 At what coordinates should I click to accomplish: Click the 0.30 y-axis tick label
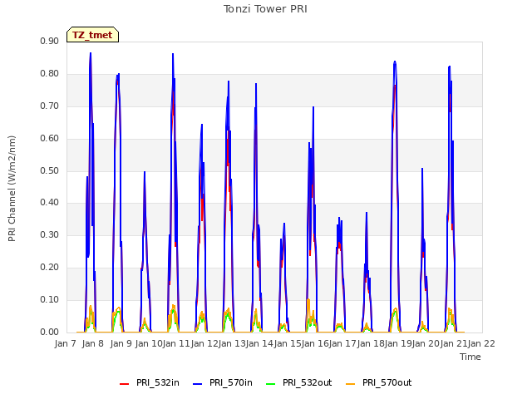50,234
